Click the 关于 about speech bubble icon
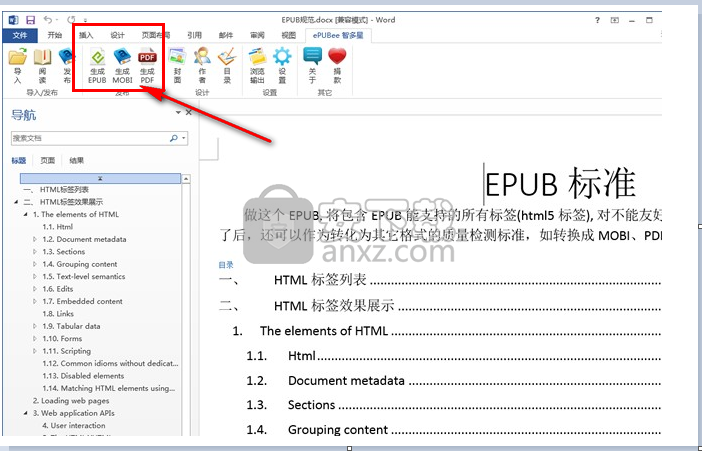The width and height of the screenshot is (702, 451). (x=312, y=66)
